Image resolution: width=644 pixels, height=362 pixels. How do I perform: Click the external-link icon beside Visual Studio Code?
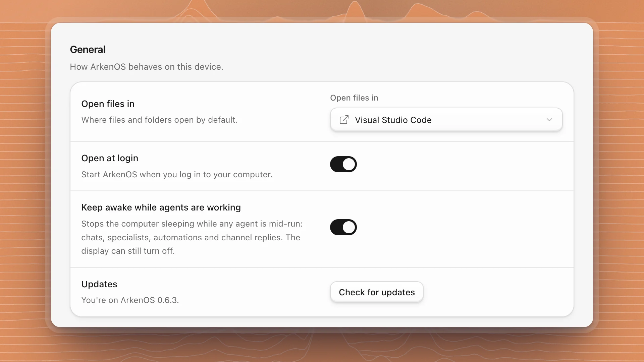pyautogui.click(x=344, y=120)
